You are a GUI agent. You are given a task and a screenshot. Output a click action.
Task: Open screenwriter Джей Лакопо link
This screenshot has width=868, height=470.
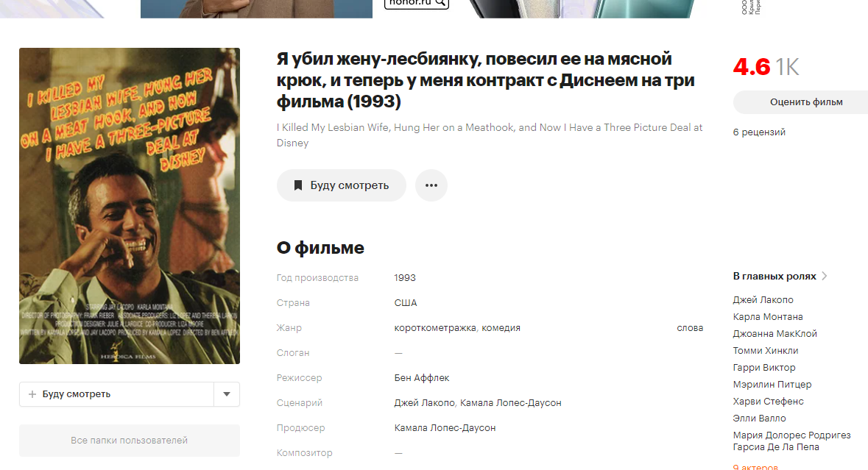tap(425, 402)
